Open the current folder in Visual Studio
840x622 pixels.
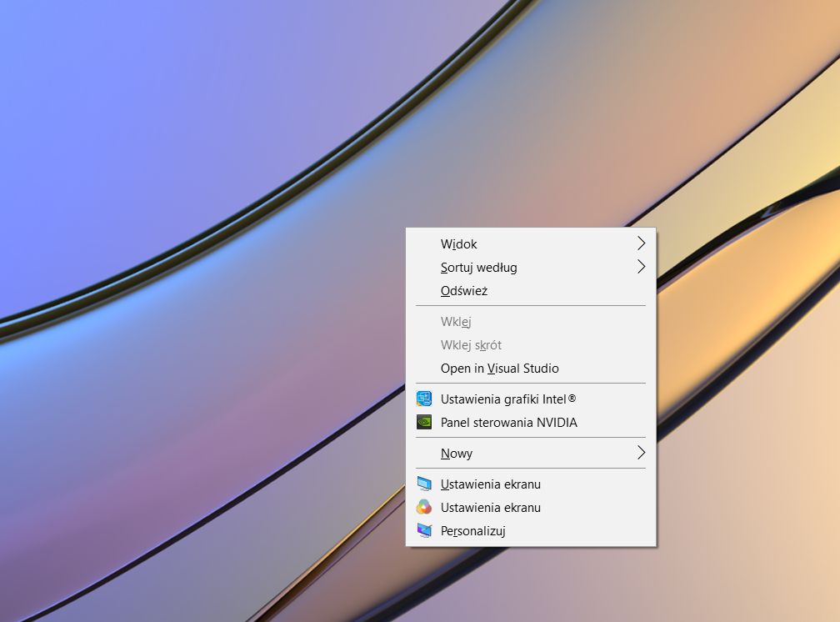(499, 368)
